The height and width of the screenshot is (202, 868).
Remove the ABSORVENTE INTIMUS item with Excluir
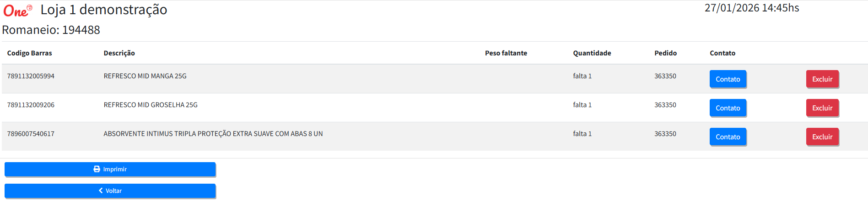coord(822,137)
